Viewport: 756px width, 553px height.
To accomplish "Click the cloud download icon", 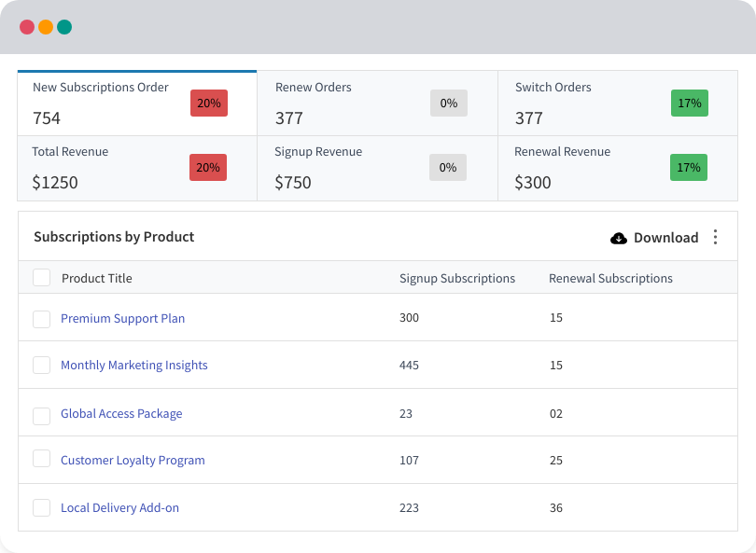I will point(619,238).
